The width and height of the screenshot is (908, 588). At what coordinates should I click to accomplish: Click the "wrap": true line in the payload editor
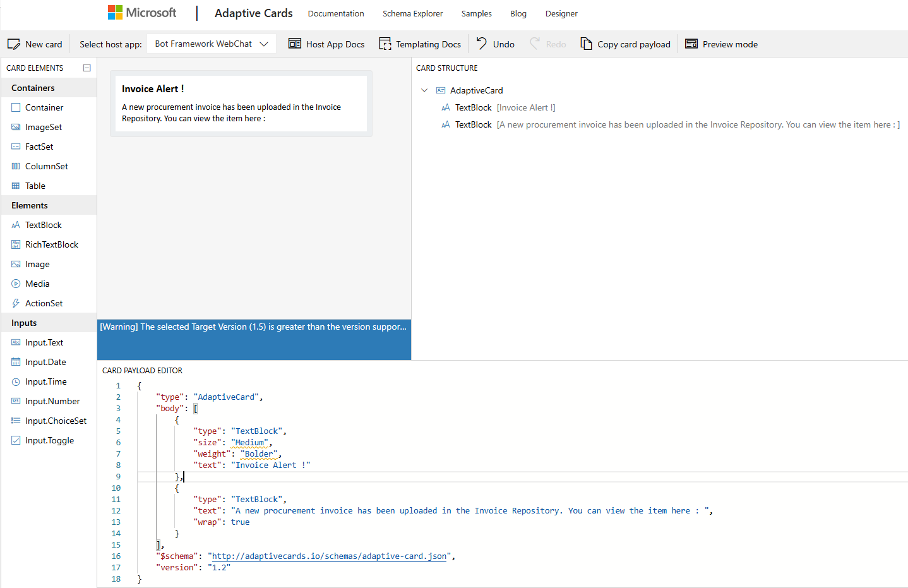tap(222, 522)
